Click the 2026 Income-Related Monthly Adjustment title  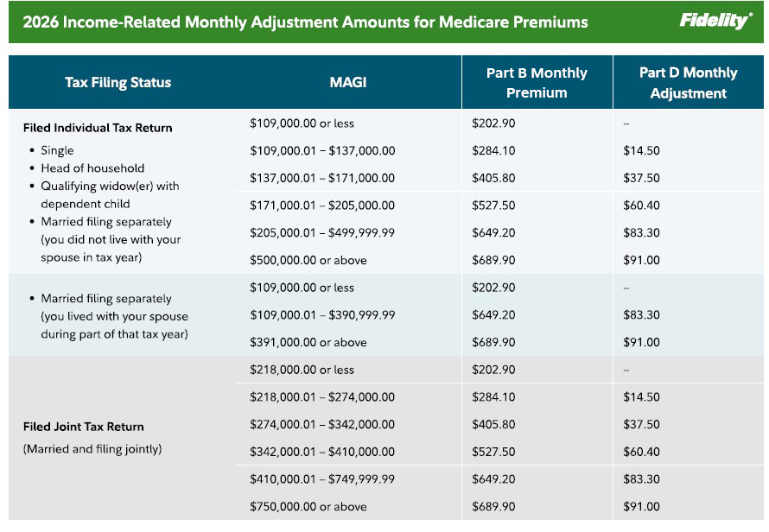tap(305, 22)
